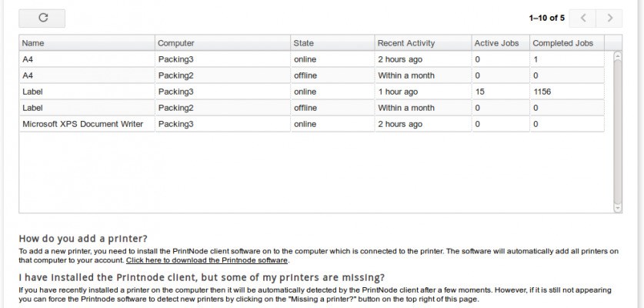The height and width of the screenshot is (308, 644).
Task: Select the A4 printer on Packing3
Action: (x=312, y=59)
